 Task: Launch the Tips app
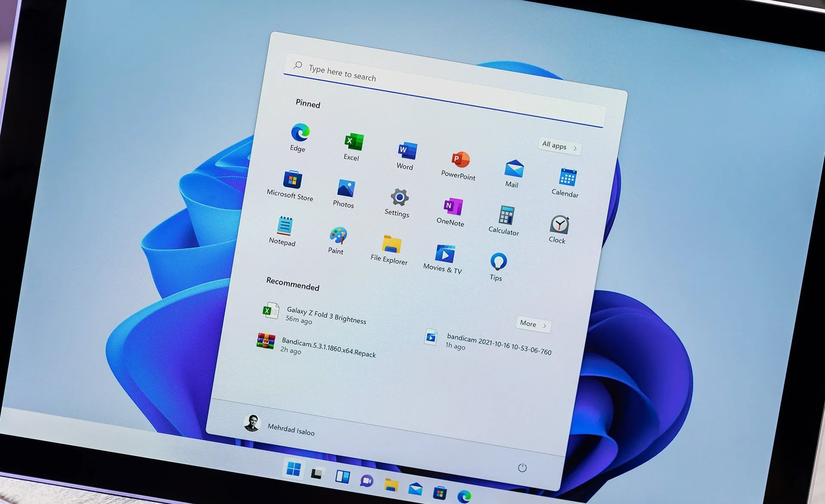(498, 261)
